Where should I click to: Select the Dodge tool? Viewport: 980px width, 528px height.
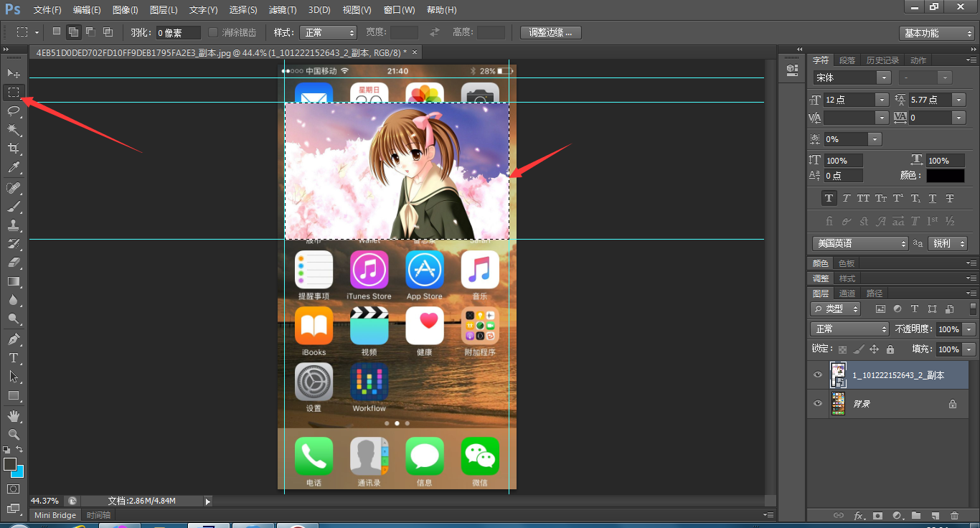point(14,319)
